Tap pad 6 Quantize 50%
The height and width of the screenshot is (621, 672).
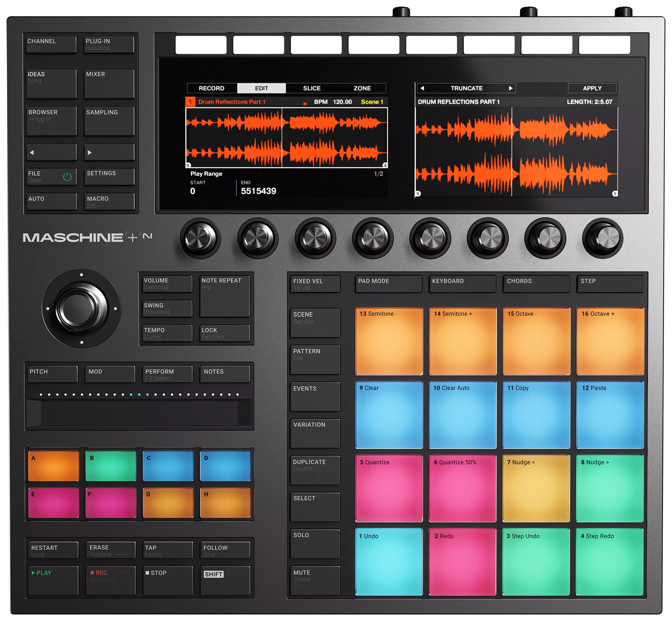pyautogui.click(x=462, y=488)
